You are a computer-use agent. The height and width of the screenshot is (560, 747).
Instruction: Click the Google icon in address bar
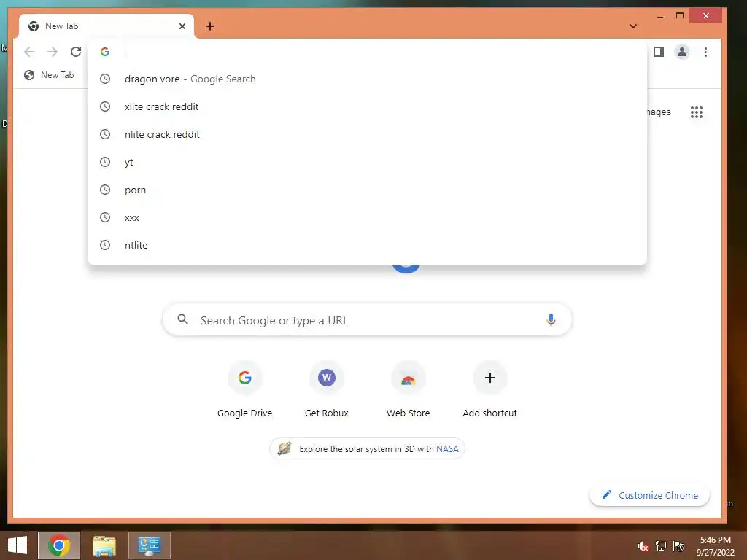pos(105,52)
